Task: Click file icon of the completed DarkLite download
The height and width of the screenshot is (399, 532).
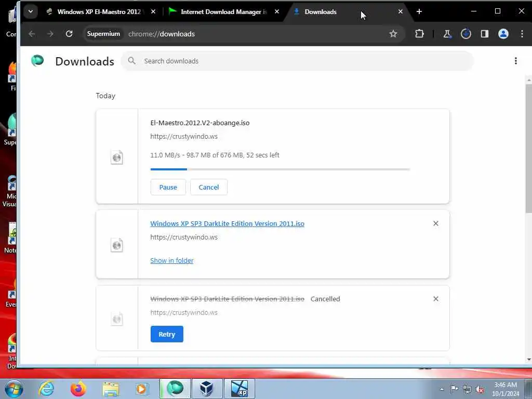Action: pos(117,245)
